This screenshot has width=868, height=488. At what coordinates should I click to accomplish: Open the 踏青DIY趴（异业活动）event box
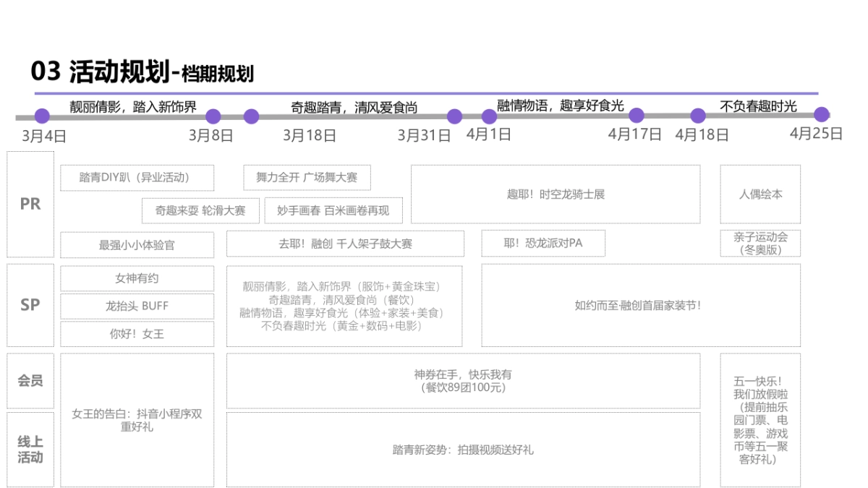point(137,177)
